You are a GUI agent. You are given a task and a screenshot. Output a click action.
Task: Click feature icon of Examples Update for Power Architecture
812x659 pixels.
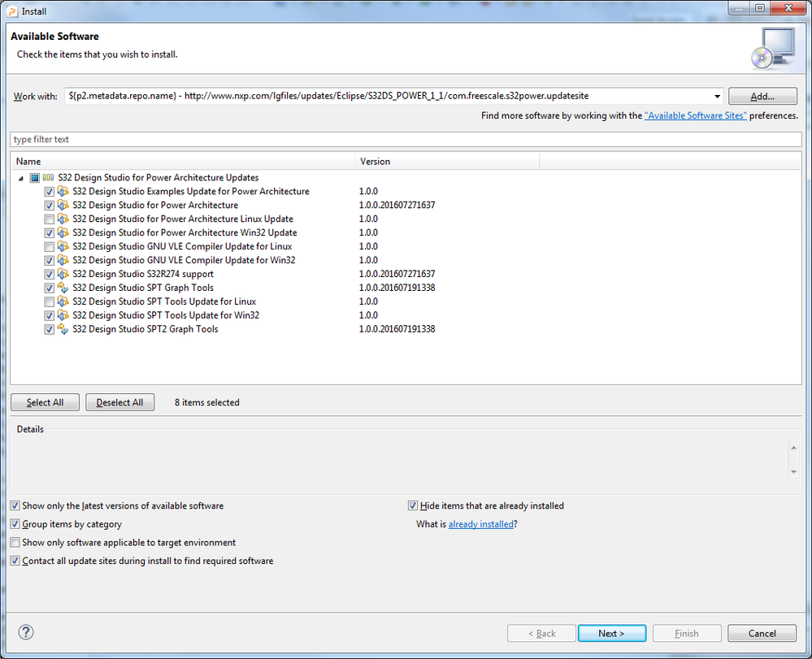coord(63,191)
